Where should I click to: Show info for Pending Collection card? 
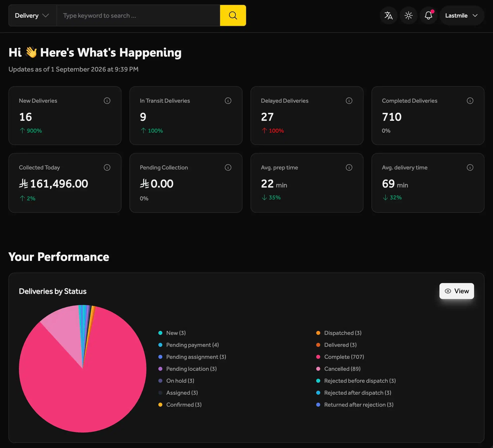228,167
